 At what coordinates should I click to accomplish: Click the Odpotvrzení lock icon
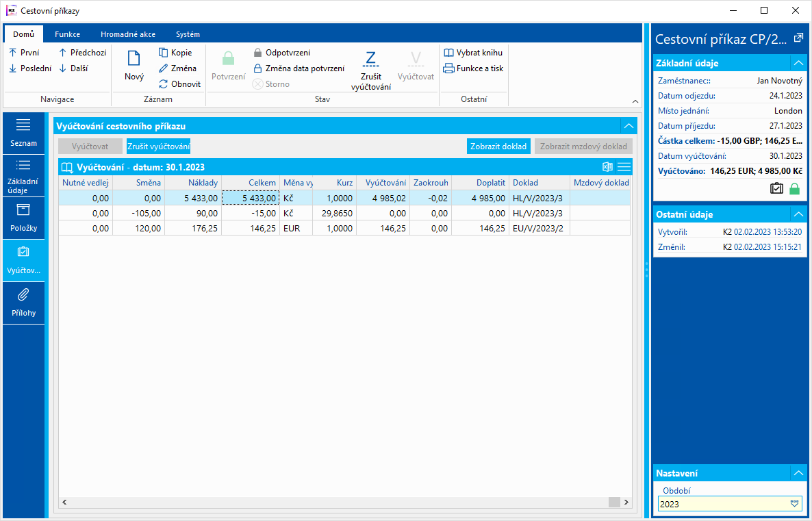[257, 53]
